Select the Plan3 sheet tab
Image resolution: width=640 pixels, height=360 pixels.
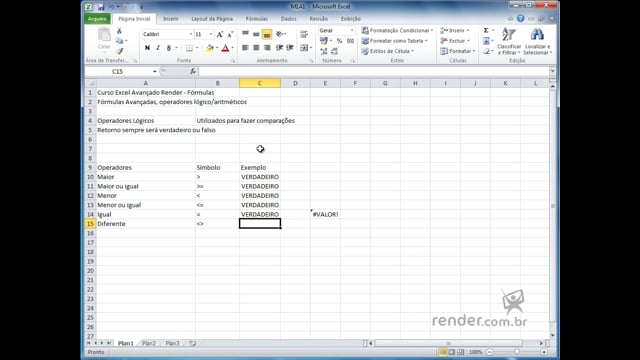(172, 343)
